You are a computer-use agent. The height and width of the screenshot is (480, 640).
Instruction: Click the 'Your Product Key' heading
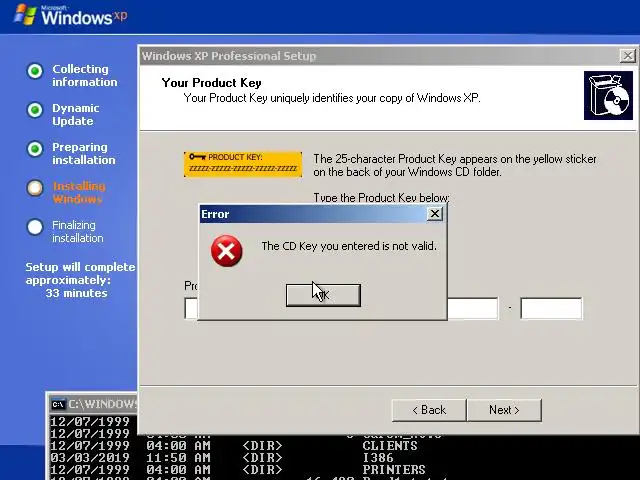coord(211,83)
